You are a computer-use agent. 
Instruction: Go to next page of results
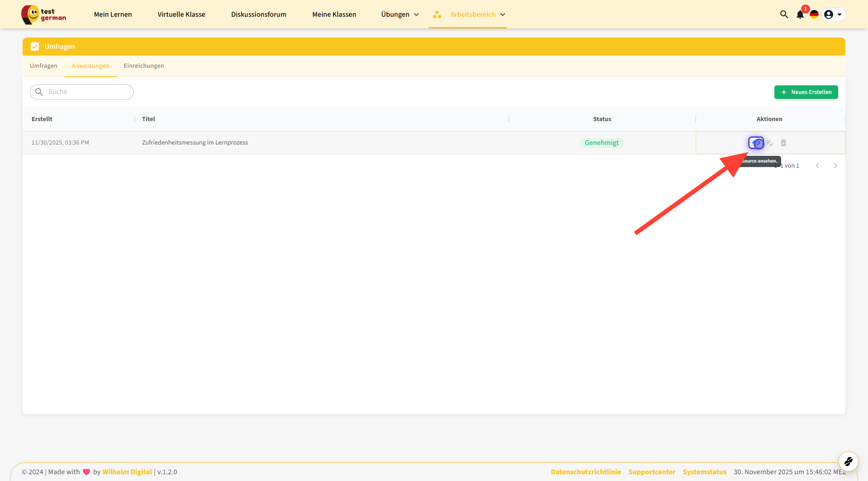pos(835,166)
